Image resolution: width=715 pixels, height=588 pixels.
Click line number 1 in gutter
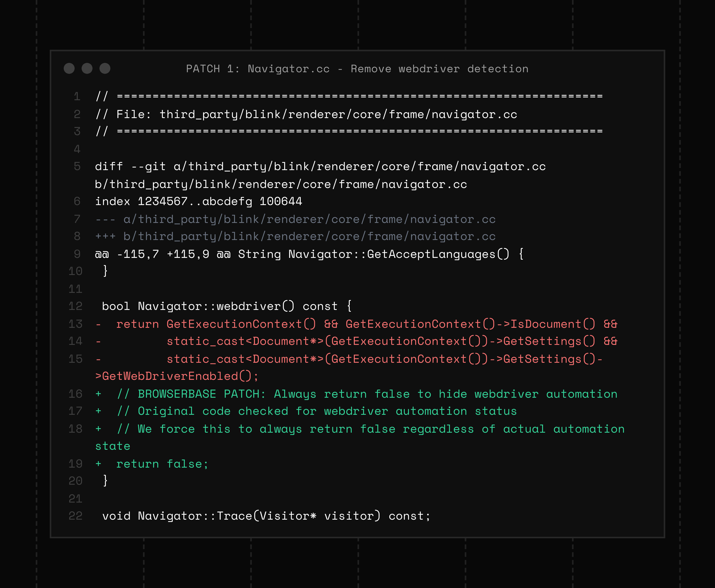click(x=77, y=97)
